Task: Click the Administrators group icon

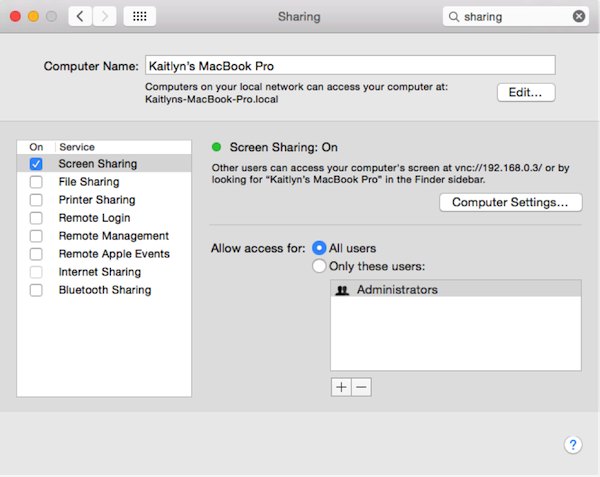Action: pos(342,290)
